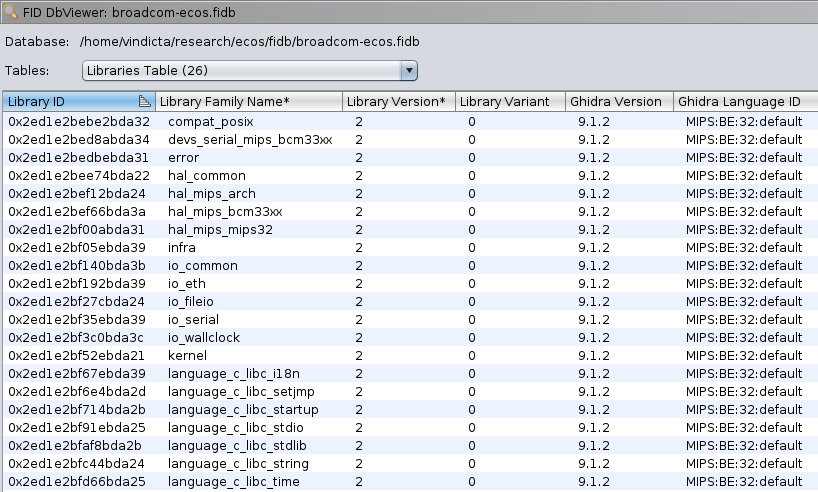Image resolution: width=818 pixels, height=492 pixels.
Task: Select the hal_mips_arch library row
Action: pos(411,194)
